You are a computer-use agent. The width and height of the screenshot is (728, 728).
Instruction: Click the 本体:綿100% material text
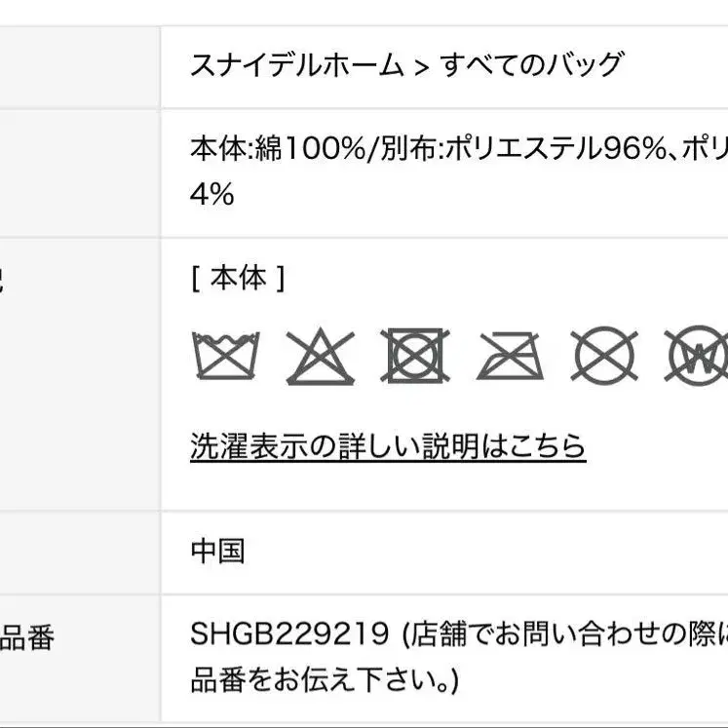coord(274,149)
